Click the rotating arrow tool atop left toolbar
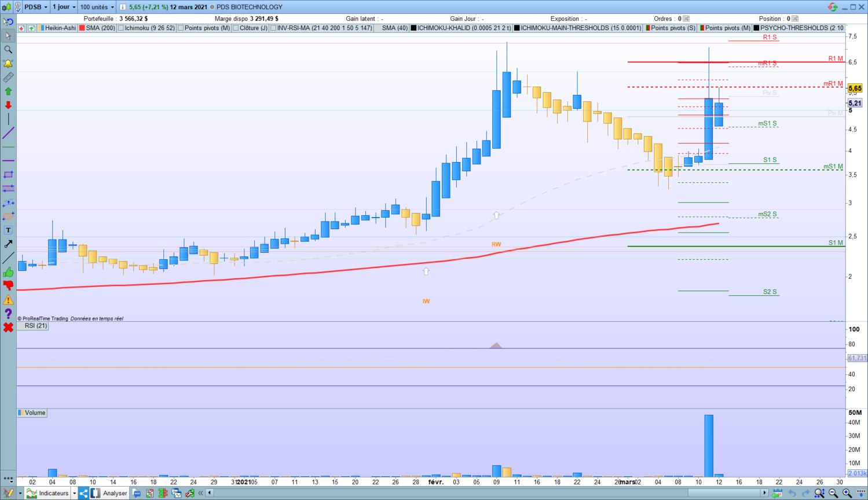The height and width of the screenshot is (500, 868). click(x=8, y=22)
